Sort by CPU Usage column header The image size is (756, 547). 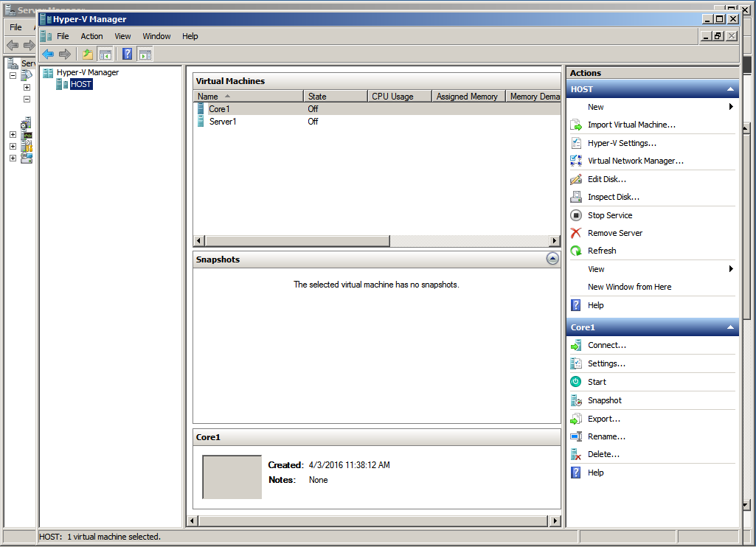[400, 97]
